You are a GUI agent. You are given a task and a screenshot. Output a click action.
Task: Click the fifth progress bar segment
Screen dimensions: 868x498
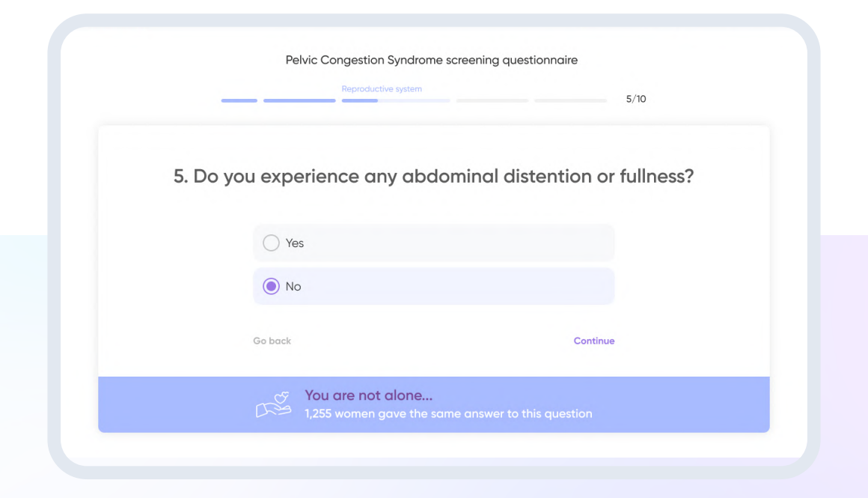click(569, 100)
